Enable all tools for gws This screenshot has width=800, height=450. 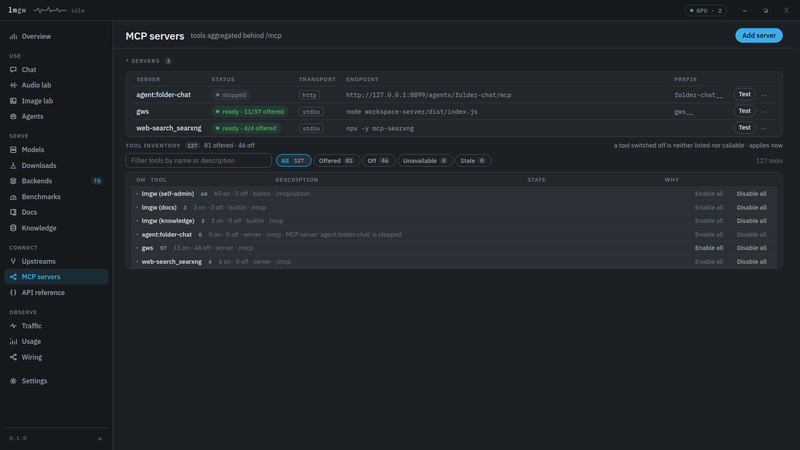pyautogui.click(x=709, y=248)
